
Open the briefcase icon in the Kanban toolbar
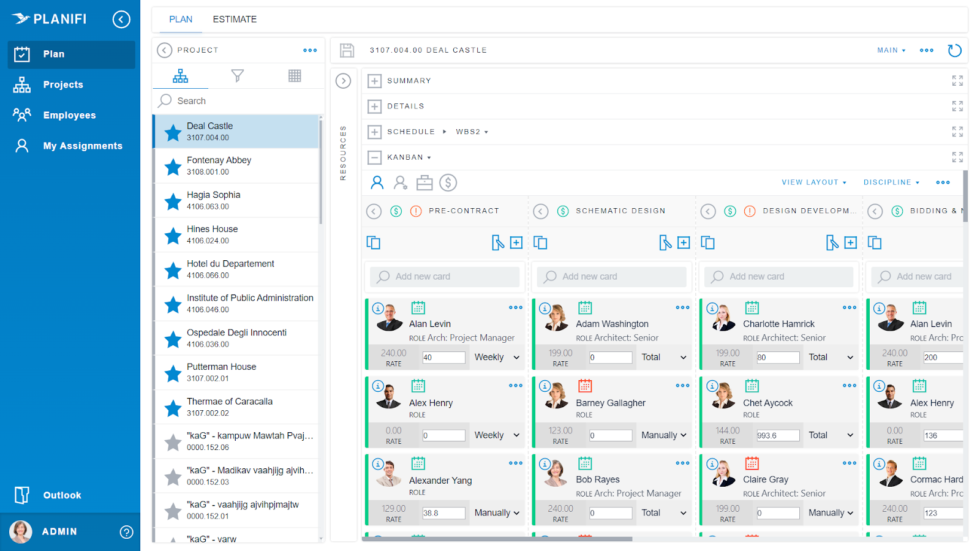(424, 182)
